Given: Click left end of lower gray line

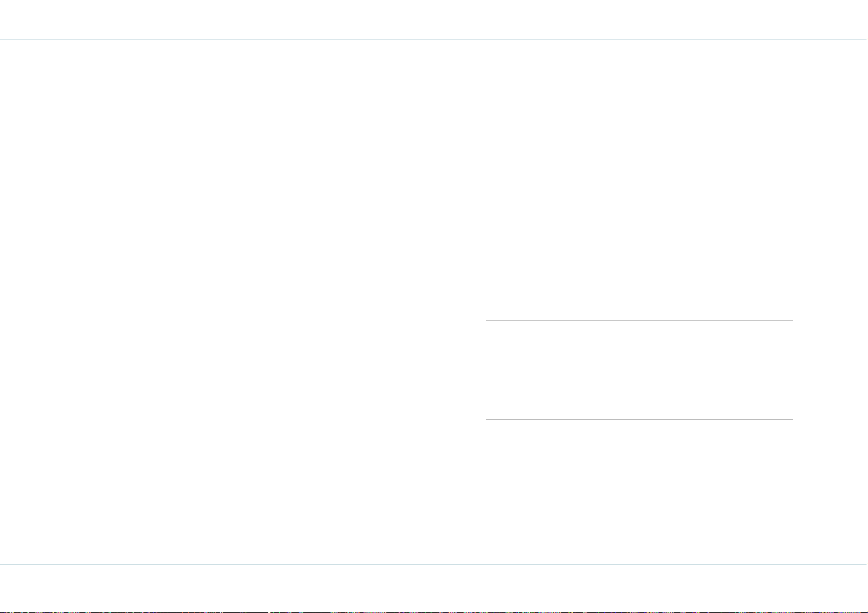Looking at the screenshot, I should 488,419.
